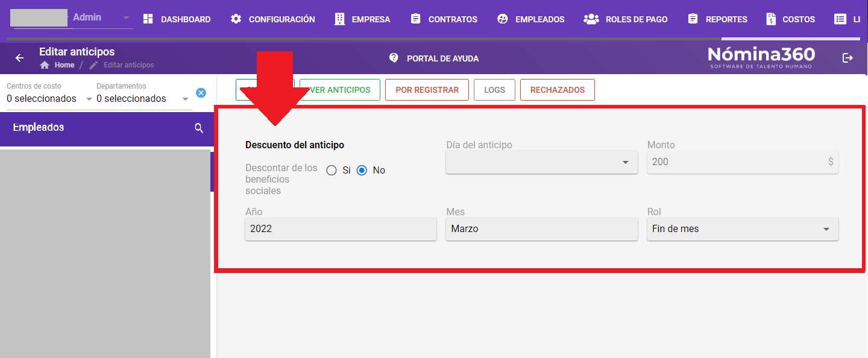868x358 pixels.
Task: Click the Empresa building icon
Action: coord(339,19)
